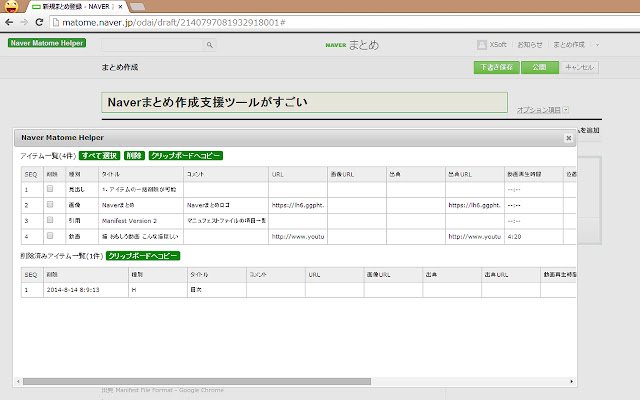Click the SEQ header in the item table
This screenshot has width=640, height=400.
[31, 174]
